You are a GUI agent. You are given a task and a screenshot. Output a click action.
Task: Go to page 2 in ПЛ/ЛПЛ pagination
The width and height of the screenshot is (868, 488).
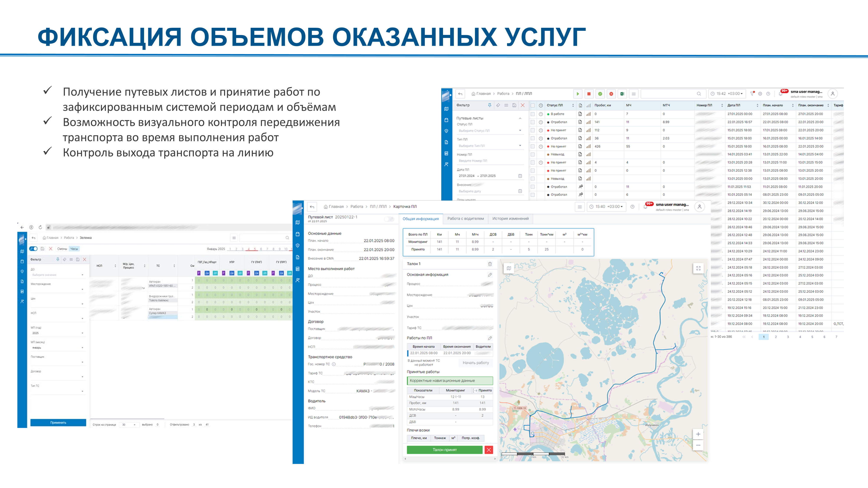coord(776,337)
